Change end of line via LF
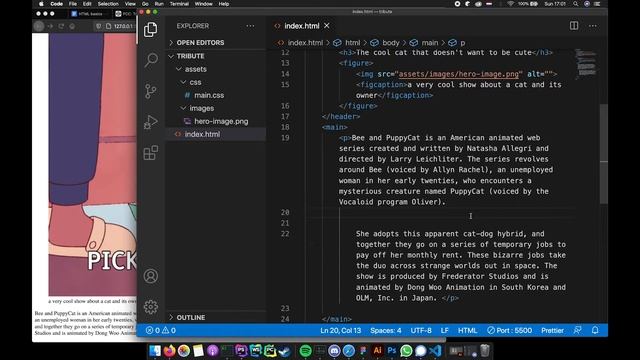The height and width of the screenshot is (360, 640). (444, 330)
